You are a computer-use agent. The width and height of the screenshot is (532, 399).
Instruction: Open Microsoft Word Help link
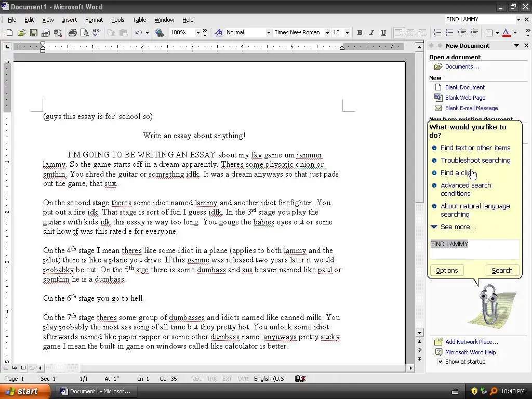point(470,352)
